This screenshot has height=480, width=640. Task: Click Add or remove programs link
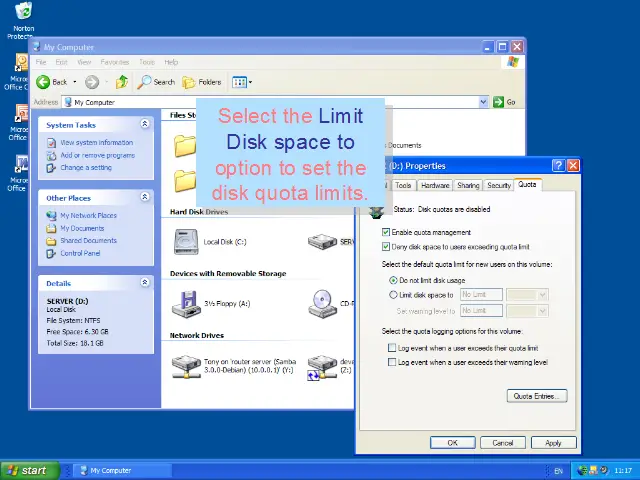point(98,155)
